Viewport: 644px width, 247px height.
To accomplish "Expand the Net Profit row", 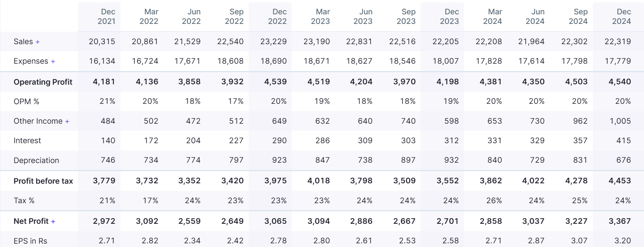I will 53,222.
